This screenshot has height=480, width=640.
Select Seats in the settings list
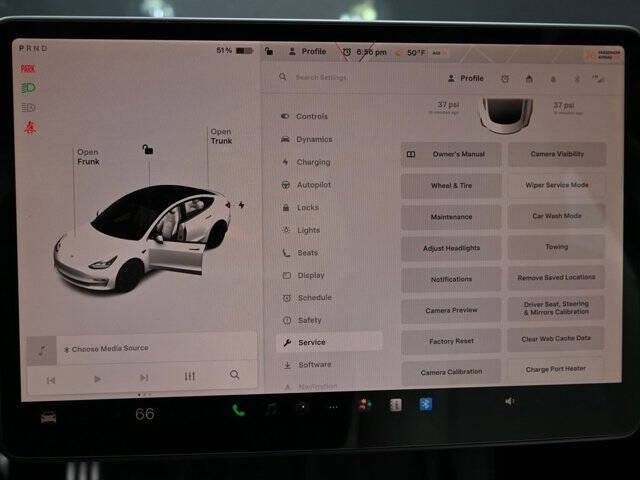click(300, 253)
